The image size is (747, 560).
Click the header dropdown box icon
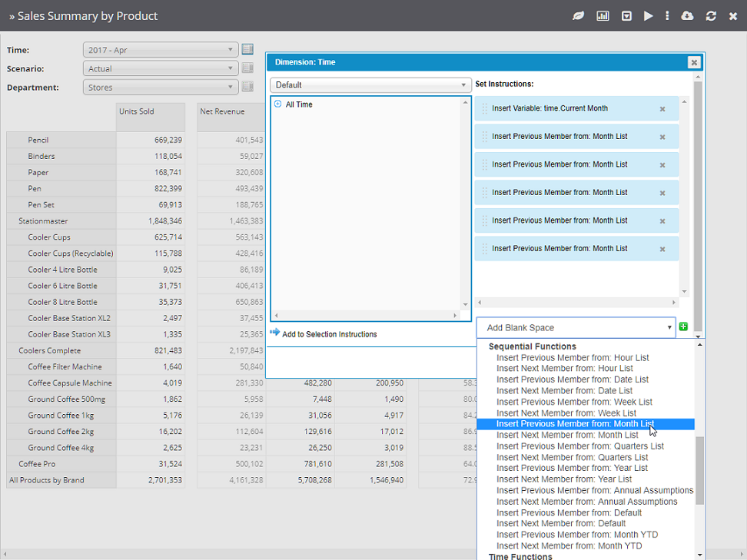(x=627, y=16)
